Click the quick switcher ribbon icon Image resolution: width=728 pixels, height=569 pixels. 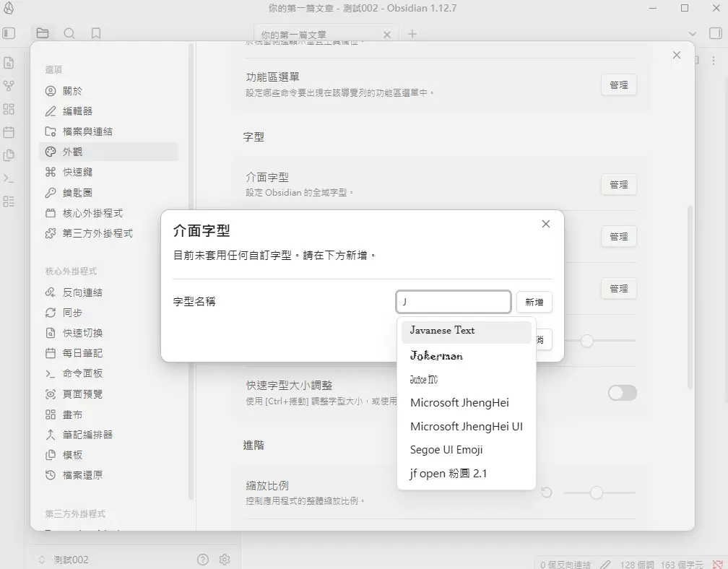tap(9, 63)
